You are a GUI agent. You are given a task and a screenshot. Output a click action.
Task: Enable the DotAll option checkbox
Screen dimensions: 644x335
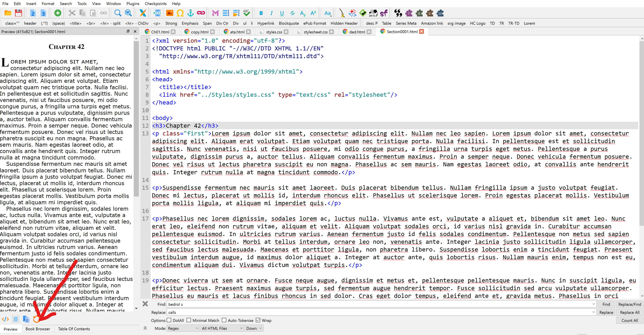(169, 320)
